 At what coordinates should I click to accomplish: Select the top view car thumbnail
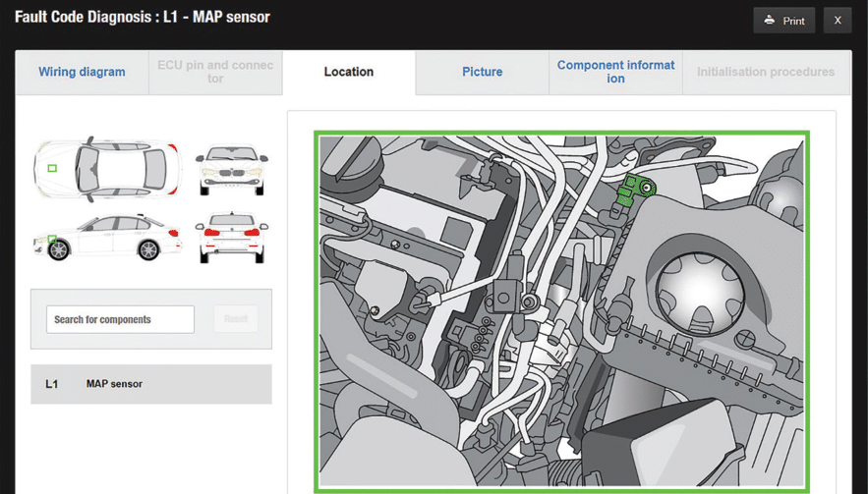[107, 168]
